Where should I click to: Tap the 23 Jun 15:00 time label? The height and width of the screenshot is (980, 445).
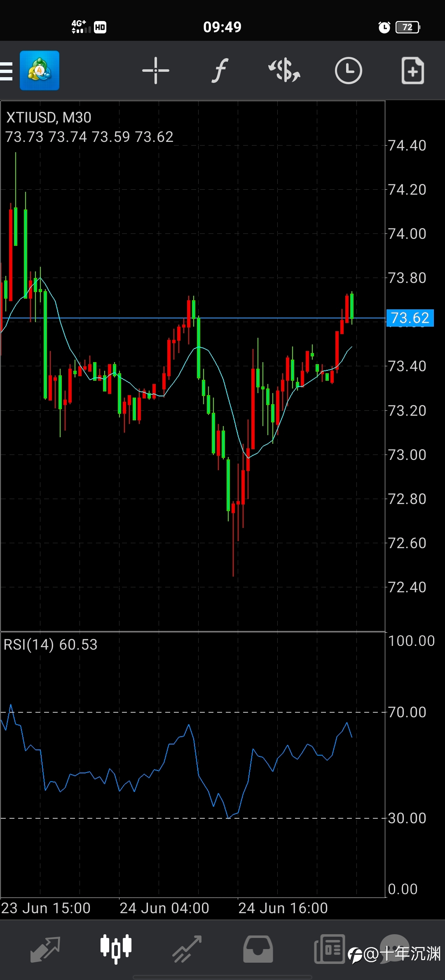46,908
